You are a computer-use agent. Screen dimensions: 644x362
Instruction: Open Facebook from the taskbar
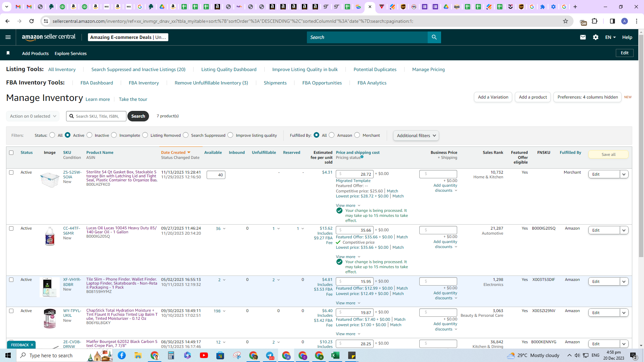[122, 355]
